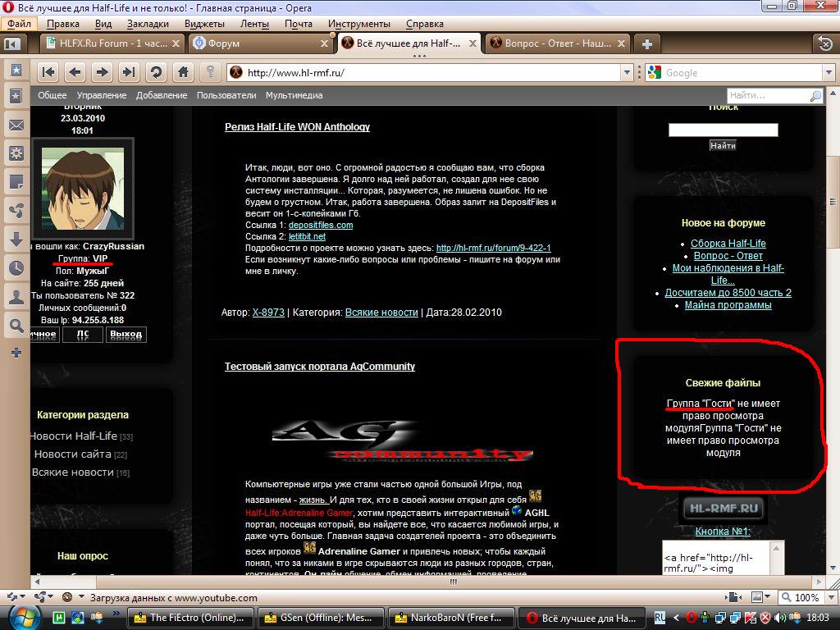Go back one page

click(75, 72)
